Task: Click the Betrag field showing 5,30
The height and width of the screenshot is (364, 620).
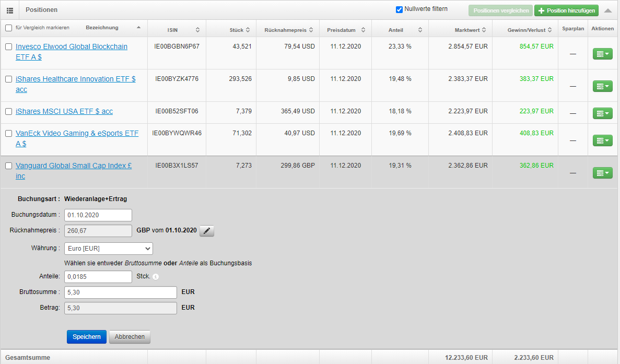Action: (x=121, y=308)
